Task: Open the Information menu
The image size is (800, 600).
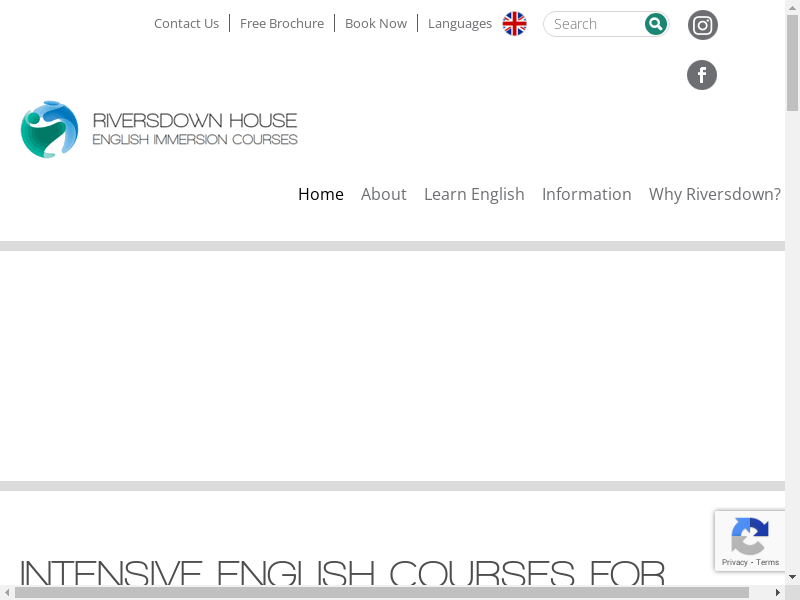Action: point(586,194)
